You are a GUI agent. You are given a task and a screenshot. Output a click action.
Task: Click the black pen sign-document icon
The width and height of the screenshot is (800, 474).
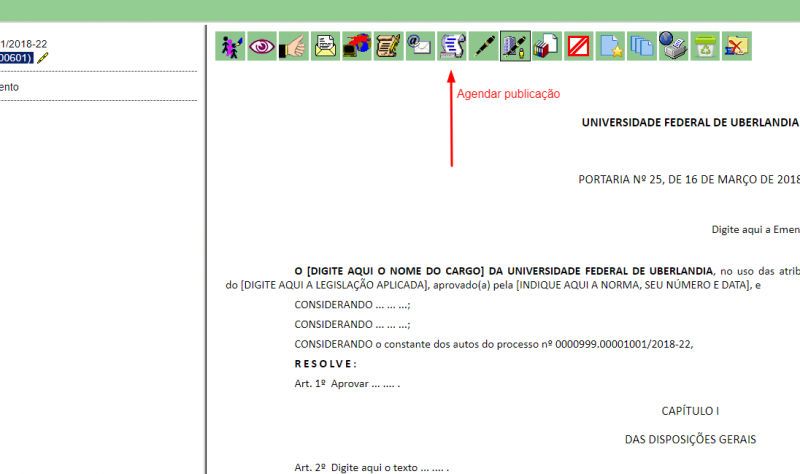click(x=484, y=45)
